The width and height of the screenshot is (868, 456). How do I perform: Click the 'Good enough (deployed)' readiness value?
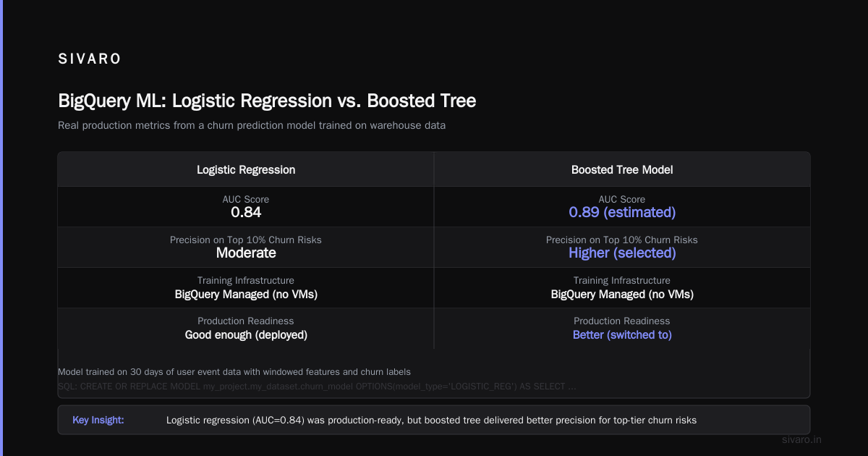(246, 335)
